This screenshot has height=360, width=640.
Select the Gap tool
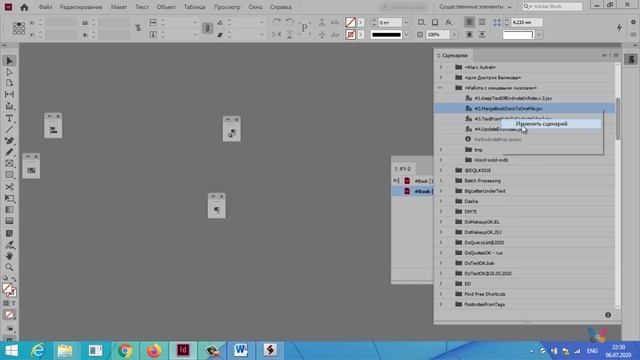click(x=9, y=94)
